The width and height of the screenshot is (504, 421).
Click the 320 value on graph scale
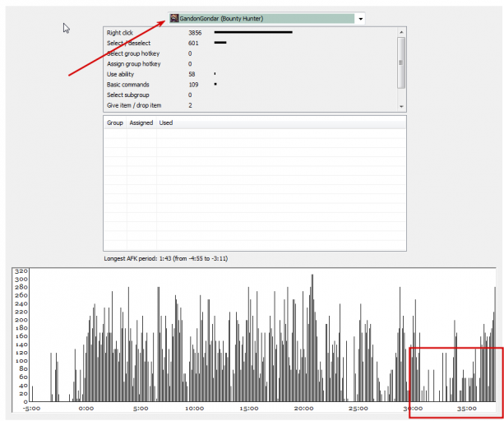(x=21, y=271)
